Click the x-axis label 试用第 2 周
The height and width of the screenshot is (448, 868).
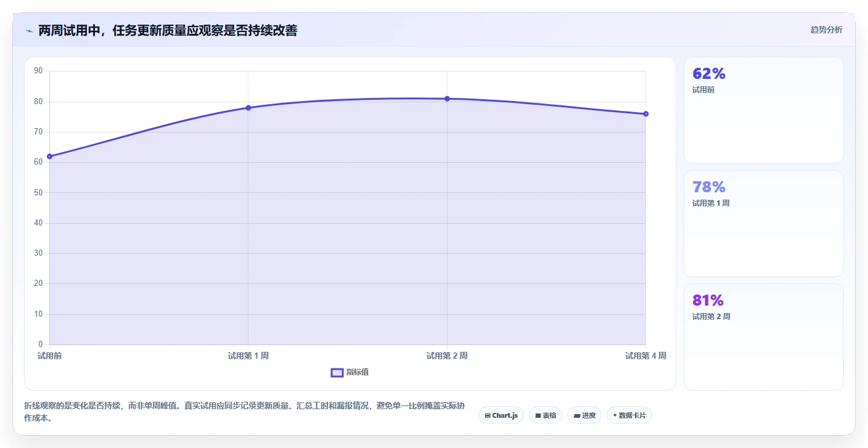click(447, 356)
